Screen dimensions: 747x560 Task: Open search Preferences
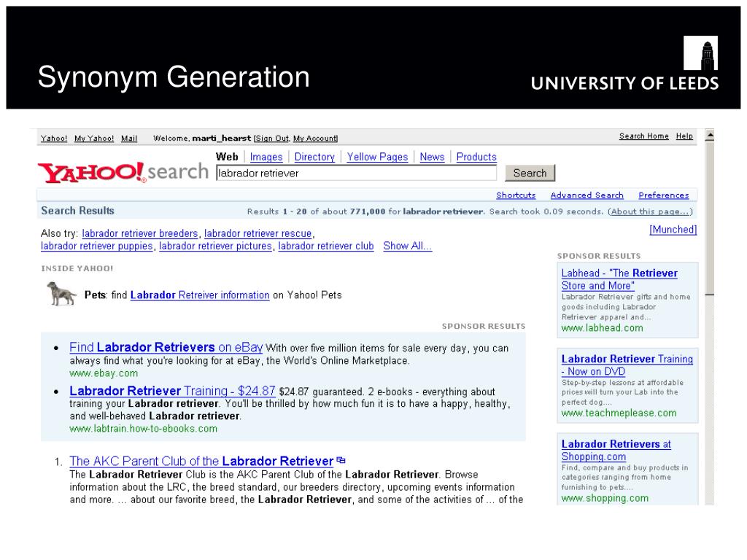click(664, 195)
